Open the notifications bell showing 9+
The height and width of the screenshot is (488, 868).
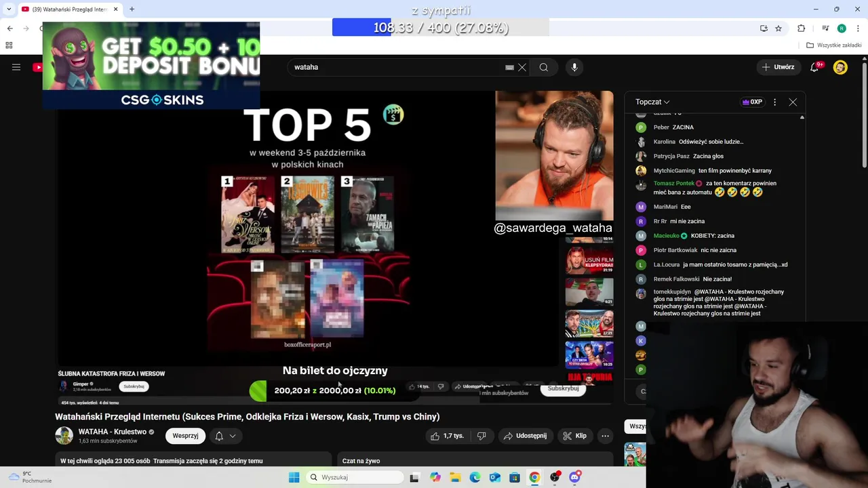click(815, 67)
